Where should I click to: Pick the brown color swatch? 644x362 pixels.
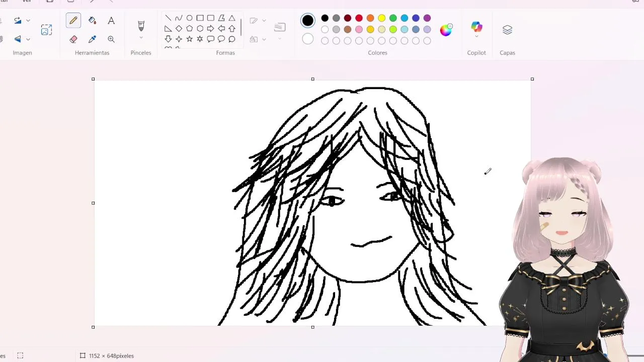(x=348, y=30)
